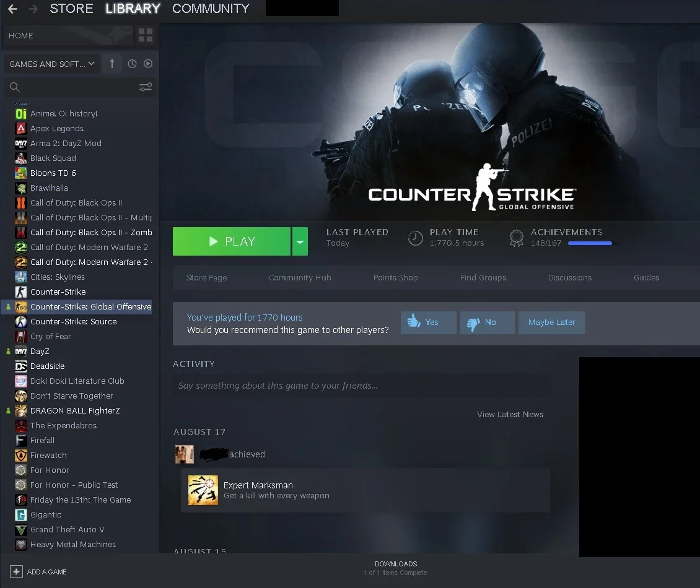Click View Latest News
Screen dimensions: 700x588
510,415
